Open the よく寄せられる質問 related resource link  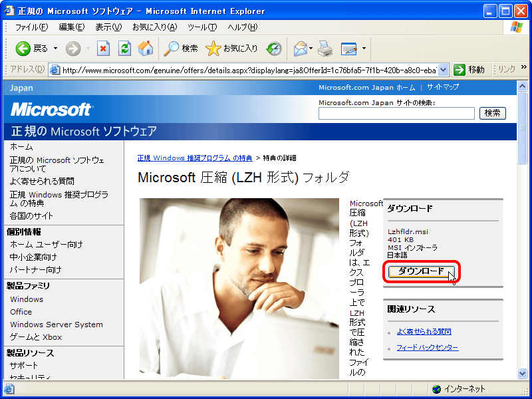[x=424, y=332]
